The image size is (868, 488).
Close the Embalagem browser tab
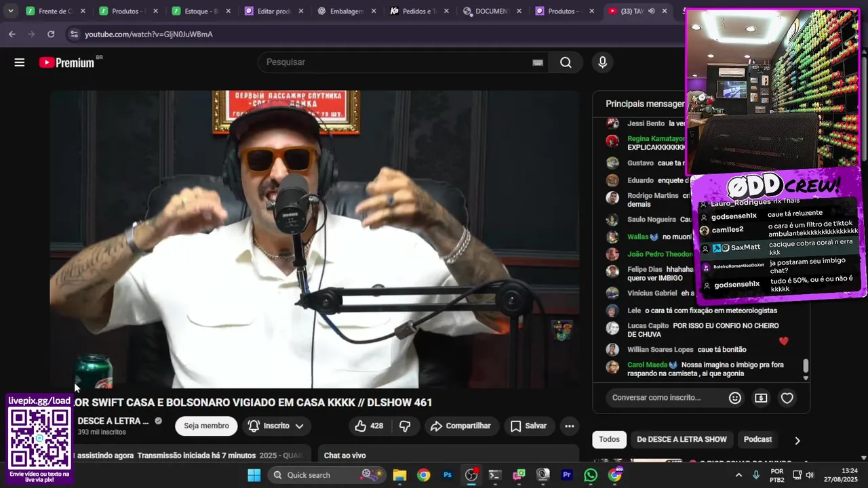tap(374, 11)
